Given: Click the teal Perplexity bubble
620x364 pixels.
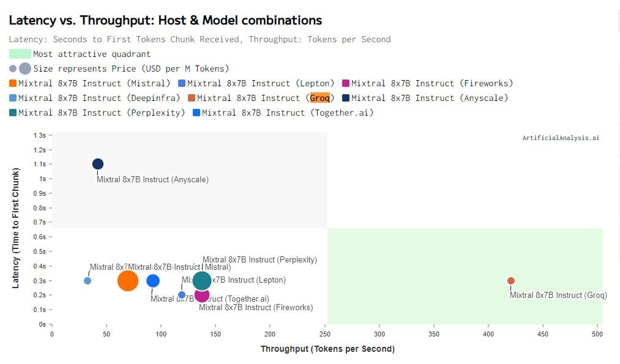Looking at the screenshot, I should point(202,281).
